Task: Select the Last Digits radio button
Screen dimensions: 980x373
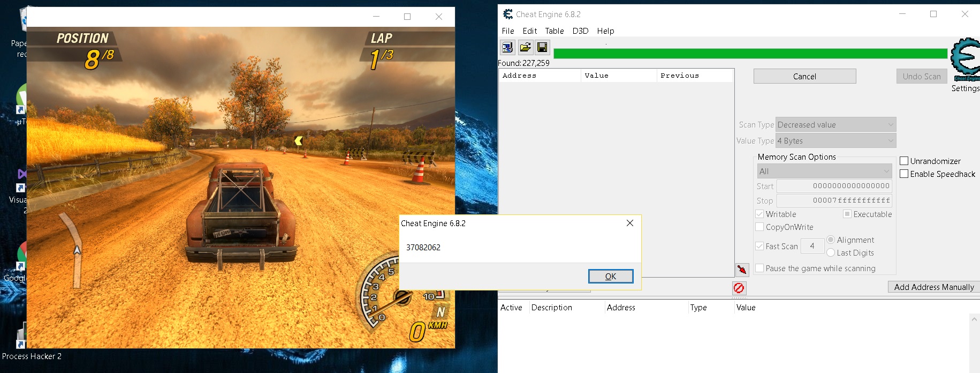Action: 831,252
